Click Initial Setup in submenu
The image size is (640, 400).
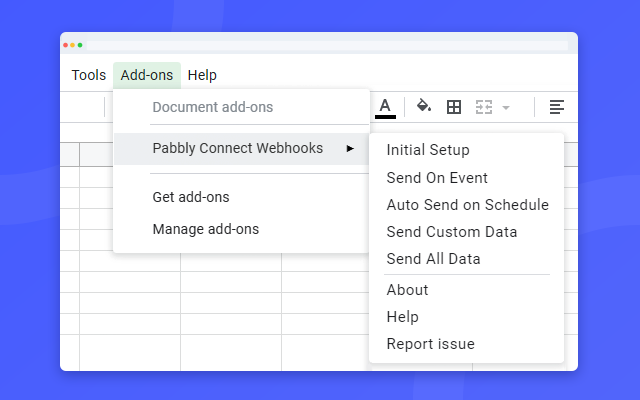(428, 150)
